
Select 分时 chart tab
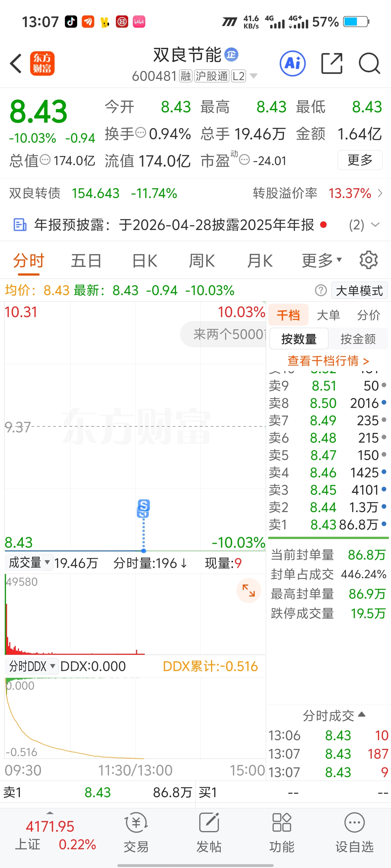[29, 260]
